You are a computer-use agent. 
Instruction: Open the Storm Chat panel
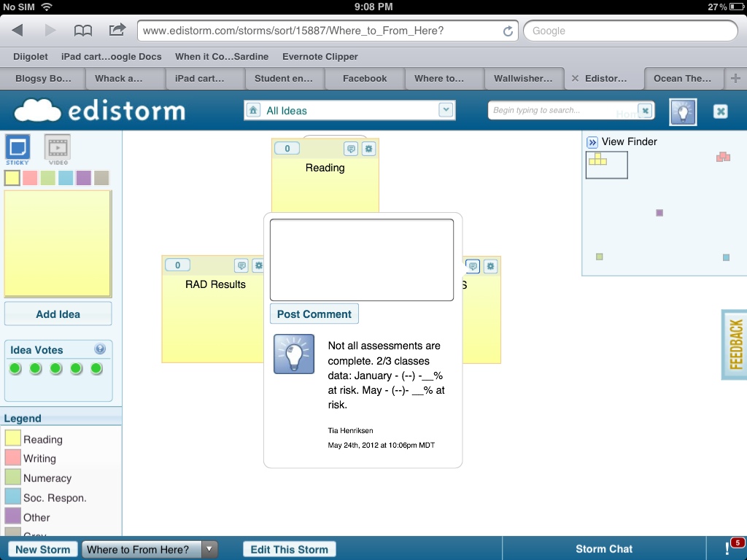(x=604, y=549)
